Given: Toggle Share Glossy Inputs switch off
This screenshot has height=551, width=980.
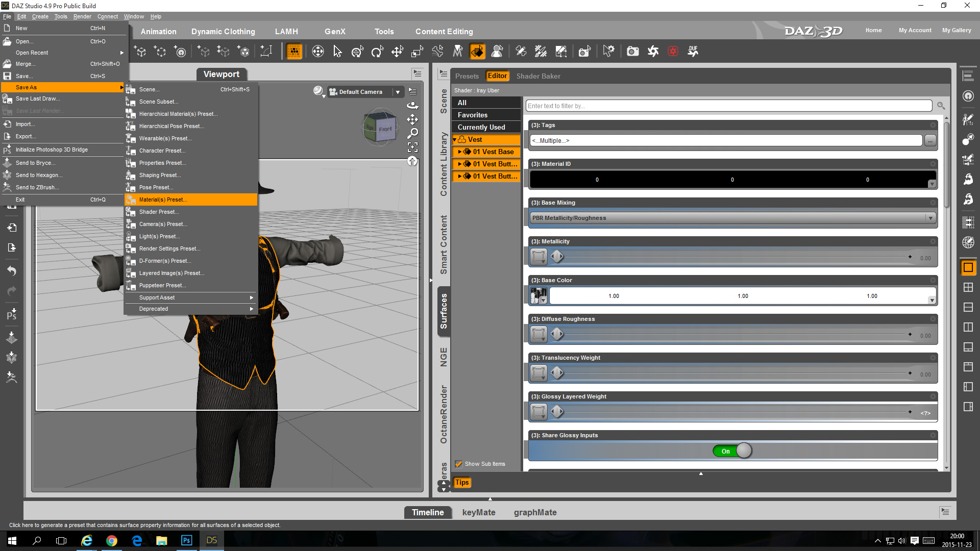Looking at the screenshot, I should (x=732, y=451).
